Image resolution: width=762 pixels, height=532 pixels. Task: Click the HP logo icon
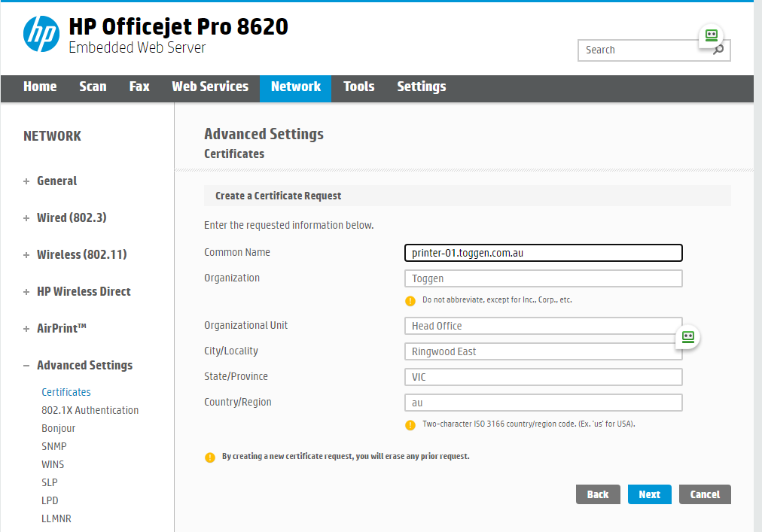tap(41, 34)
